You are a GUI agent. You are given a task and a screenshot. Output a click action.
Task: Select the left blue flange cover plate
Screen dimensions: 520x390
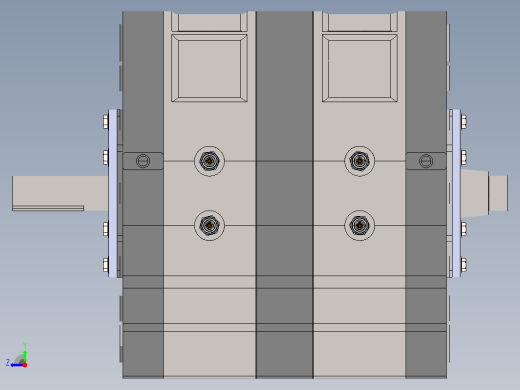tap(113, 193)
